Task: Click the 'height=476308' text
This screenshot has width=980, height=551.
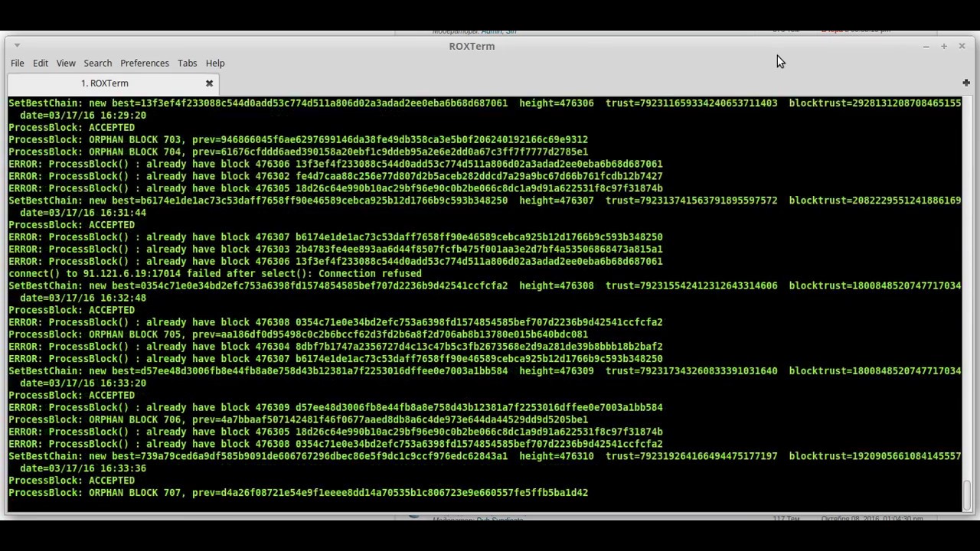Action: [557, 285]
